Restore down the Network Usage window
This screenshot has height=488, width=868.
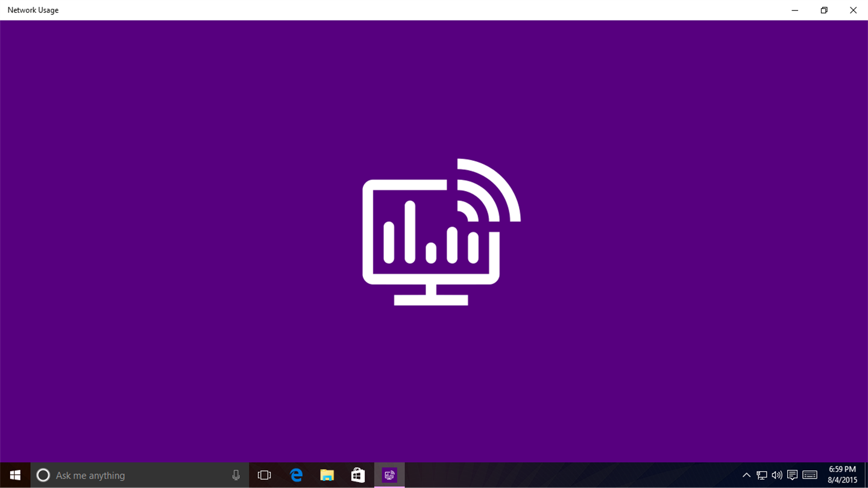824,10
